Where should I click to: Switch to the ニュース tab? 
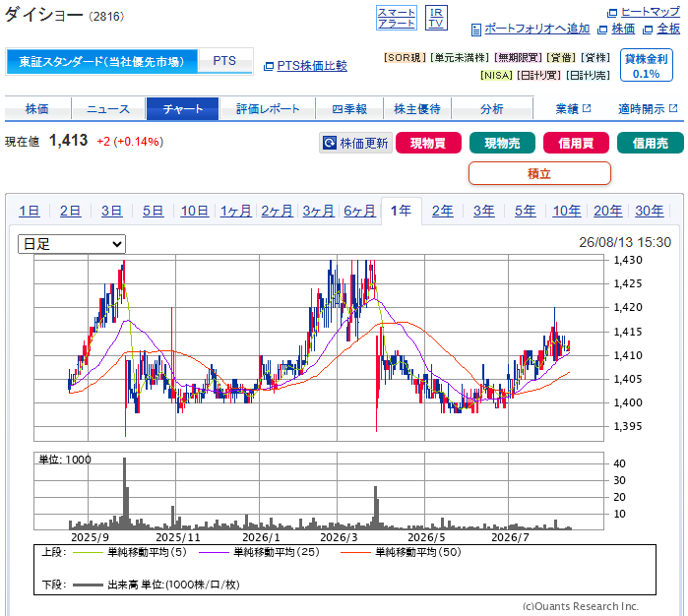(x=108, y=109)
